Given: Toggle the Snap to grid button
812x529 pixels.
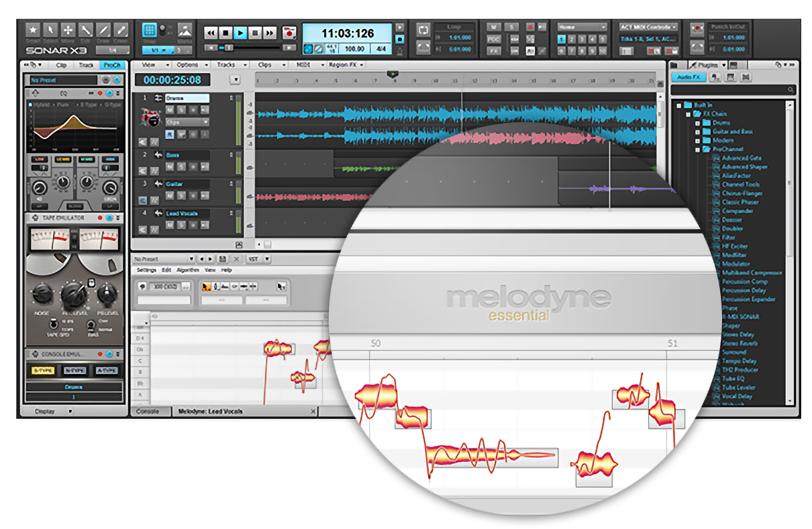Looking at the screenshot, I should click(150, 30).
